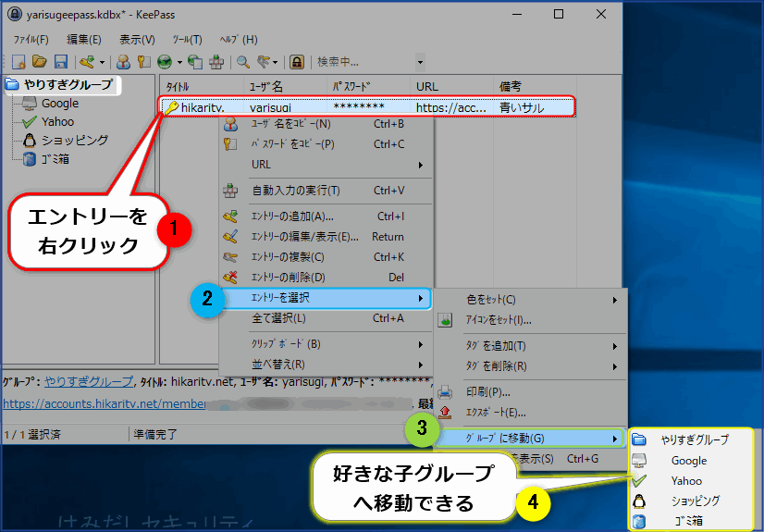Image resolution: width=764 pixels, height=532 pixels.
Task: Choose エントリーの編集/表示(E)... menu entry
Action: (326, 237)
